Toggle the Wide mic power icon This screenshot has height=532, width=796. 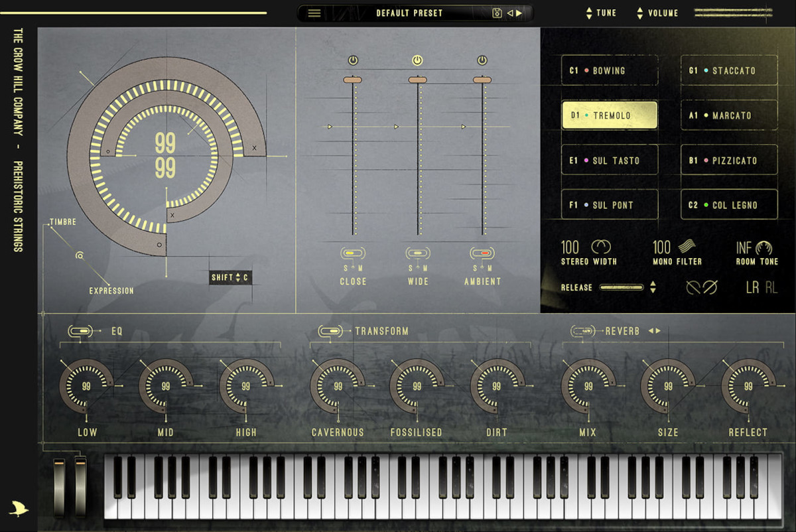click(417, 61)
